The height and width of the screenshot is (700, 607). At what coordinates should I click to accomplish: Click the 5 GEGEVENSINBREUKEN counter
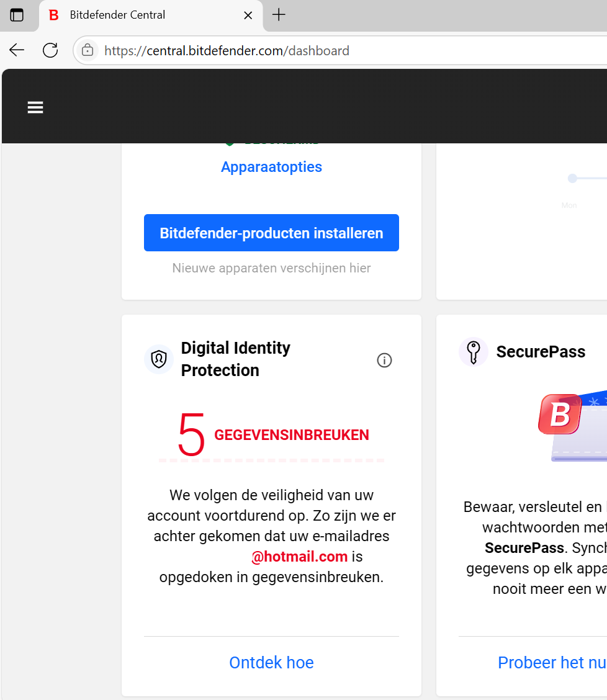(x=273, y=435)
